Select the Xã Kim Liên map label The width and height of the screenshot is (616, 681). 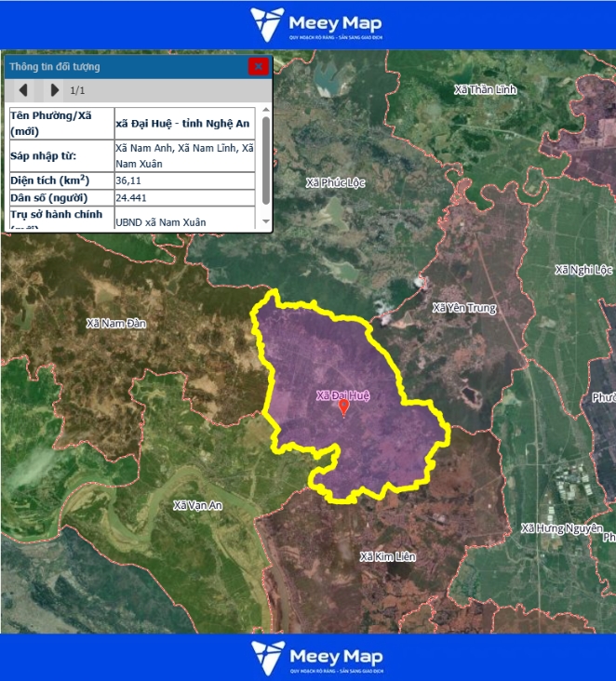[387, 556]
